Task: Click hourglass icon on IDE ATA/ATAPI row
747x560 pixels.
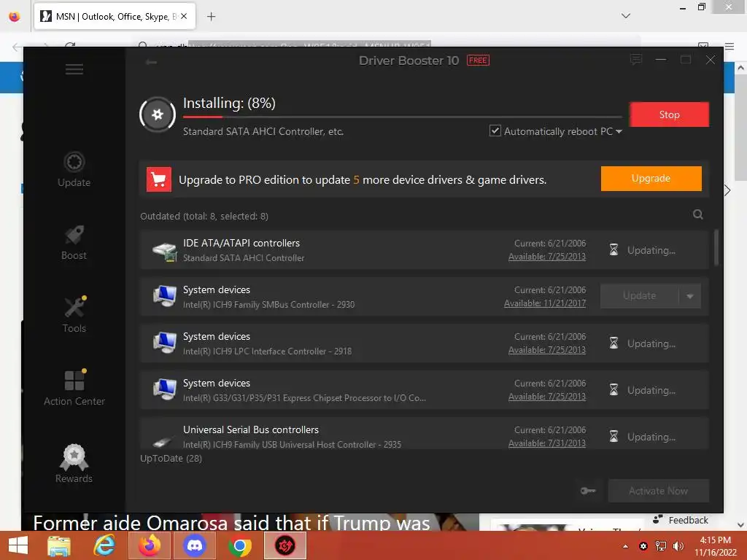Action: pos(614,250)
